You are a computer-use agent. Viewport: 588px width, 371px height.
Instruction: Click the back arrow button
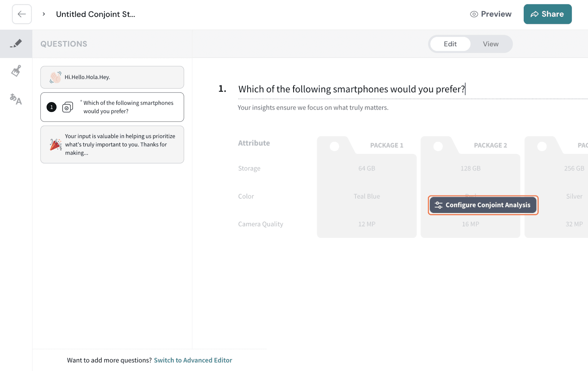22,14
